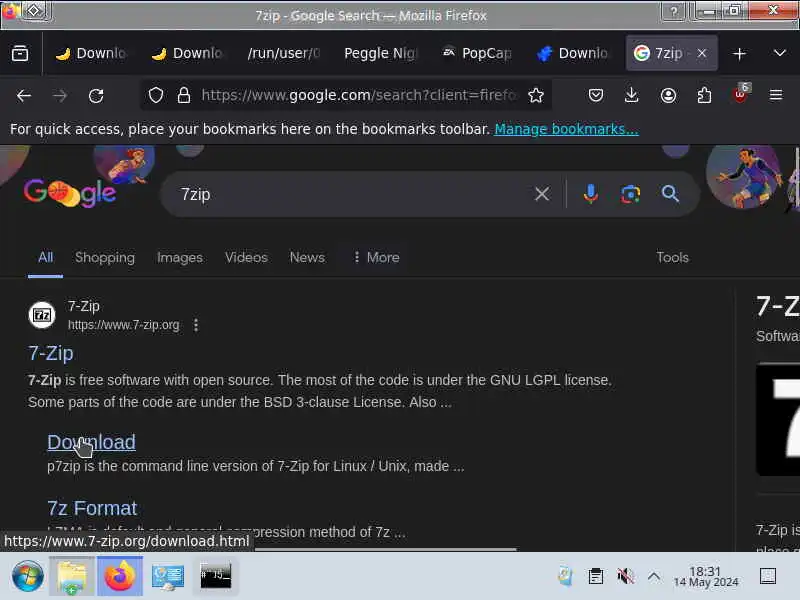Close the 7zip tab
800x600 pixels.
[x=702, y=53]
